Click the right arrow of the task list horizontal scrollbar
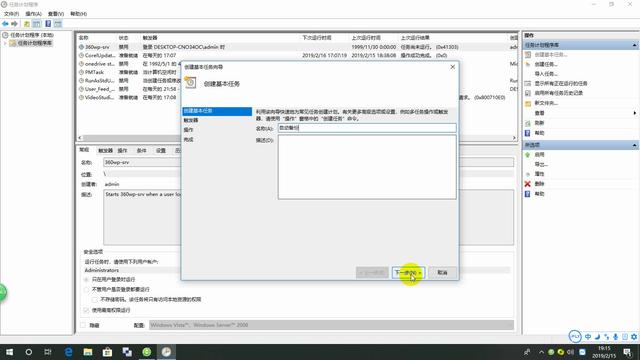640x360 pixels. pos(514,138)
